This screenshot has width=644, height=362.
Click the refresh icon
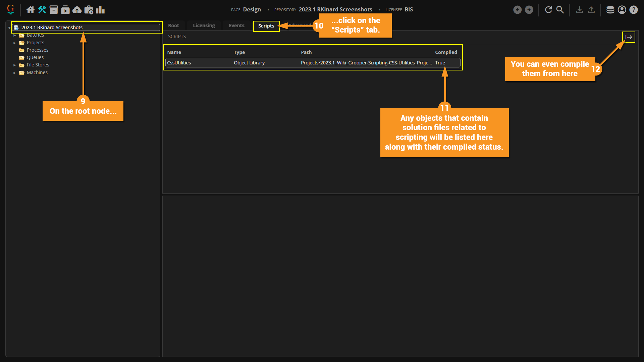point(548,10)
